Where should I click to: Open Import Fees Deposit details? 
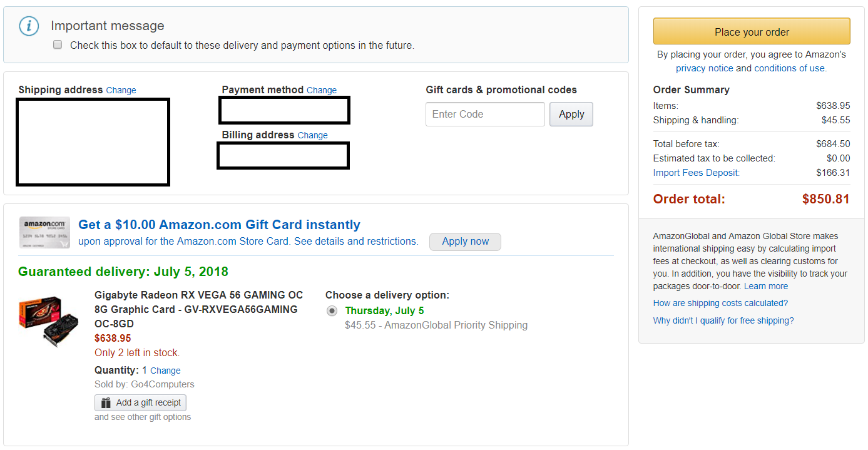[696, 173]
